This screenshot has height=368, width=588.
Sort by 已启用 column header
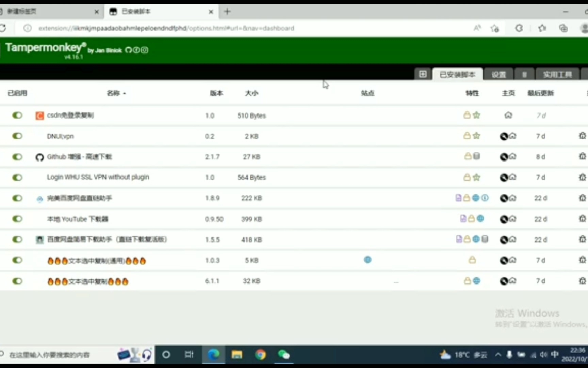pos(17,93)
